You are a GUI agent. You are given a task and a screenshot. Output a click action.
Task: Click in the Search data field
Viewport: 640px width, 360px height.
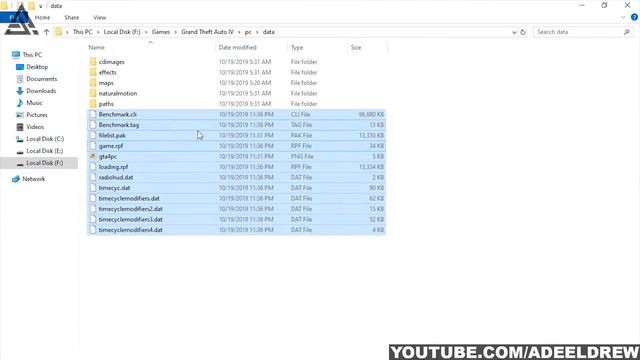click(x=578, y=32)
